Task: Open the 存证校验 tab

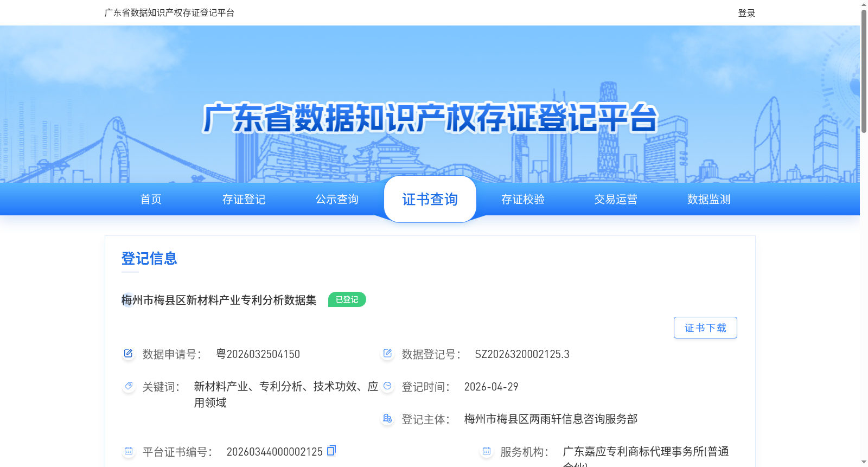Action: pyautogui.click(x=523, y=200)
